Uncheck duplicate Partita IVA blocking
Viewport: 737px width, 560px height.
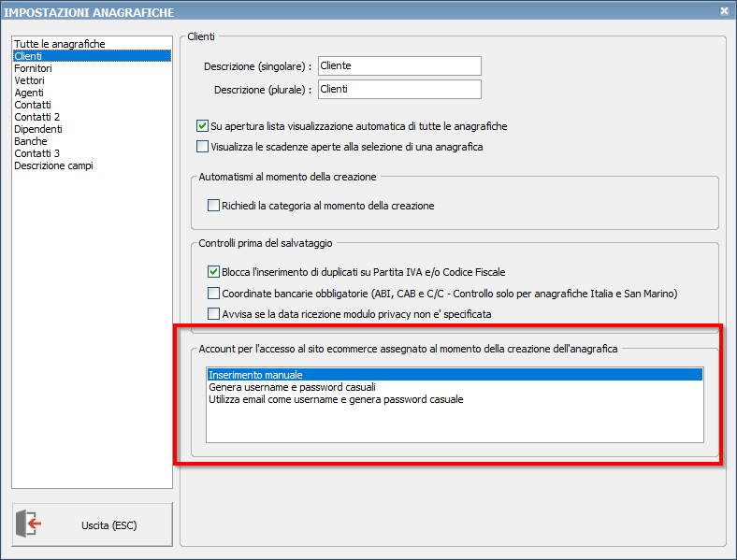click(213, 272)
